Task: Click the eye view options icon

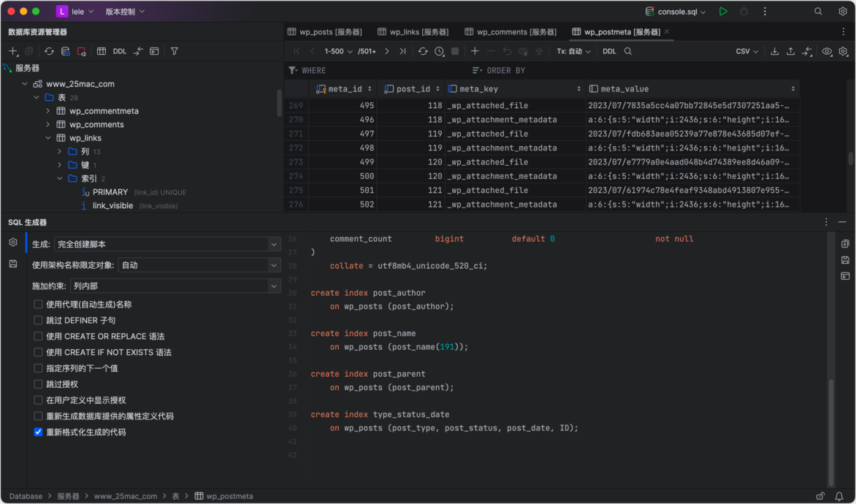Action: tap(827, 51)
